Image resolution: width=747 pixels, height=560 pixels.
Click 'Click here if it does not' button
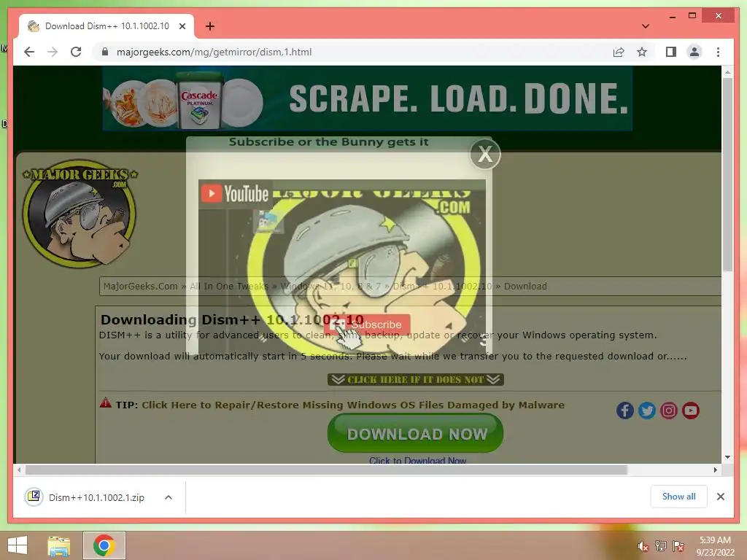(x=415, y=379)
